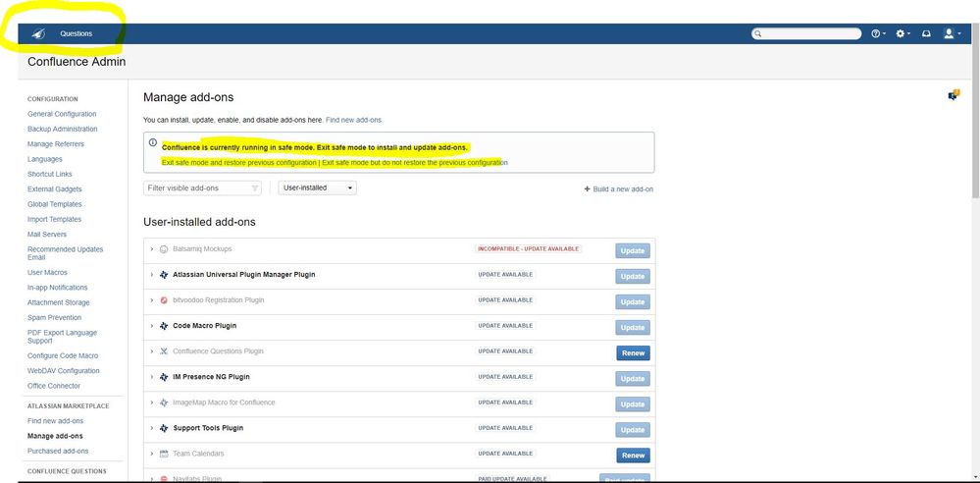Click Find new add-ons link in description
The width and height of the screenshot is (980, 483).
coord(354,120)
